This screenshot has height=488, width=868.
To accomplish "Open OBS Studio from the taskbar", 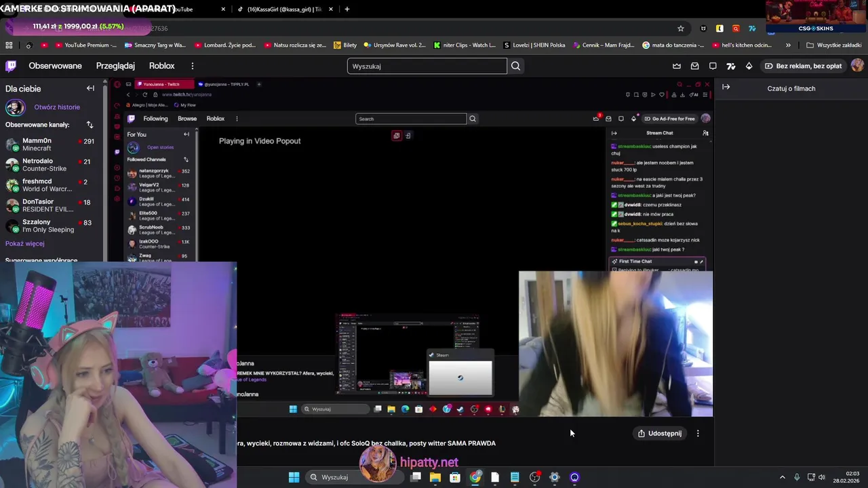I will [x=535, y=477].
